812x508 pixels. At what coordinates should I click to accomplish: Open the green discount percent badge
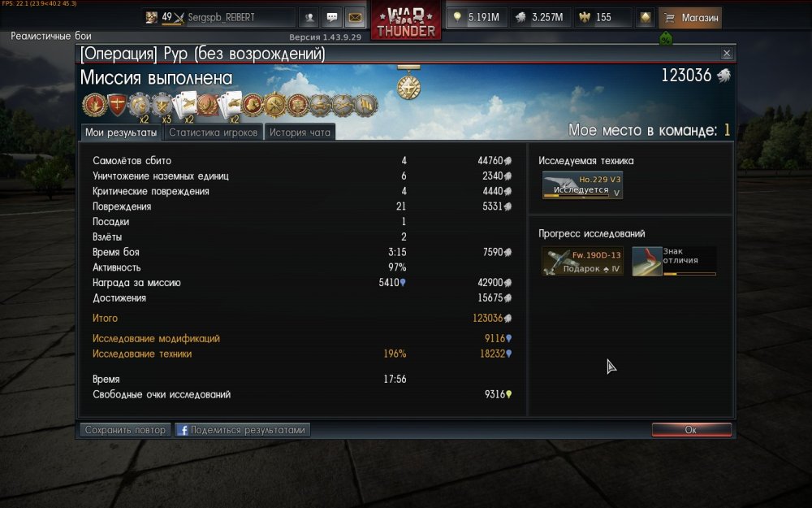tap(666, 39)
